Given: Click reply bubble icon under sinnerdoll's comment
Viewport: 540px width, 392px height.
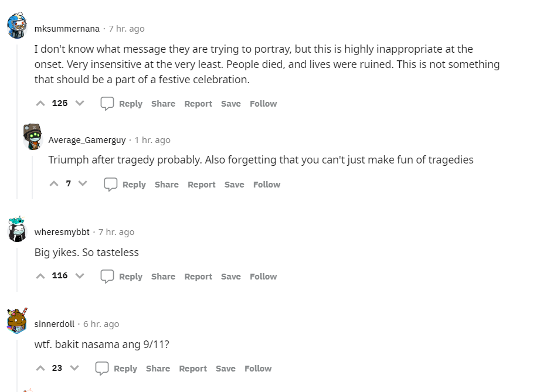Looking at the screenshot, I should coord(102,368).
